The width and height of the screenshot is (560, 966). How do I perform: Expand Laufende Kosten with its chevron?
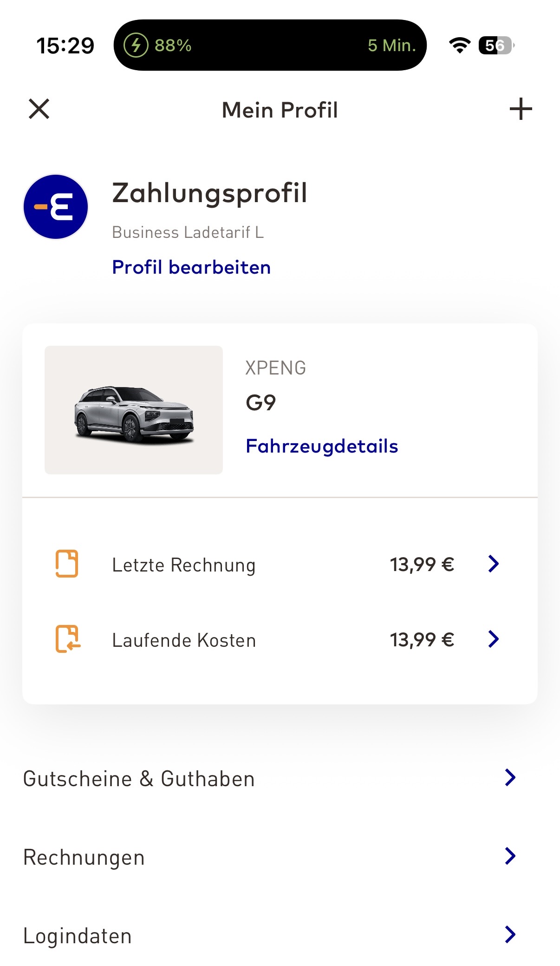point(494,639)
